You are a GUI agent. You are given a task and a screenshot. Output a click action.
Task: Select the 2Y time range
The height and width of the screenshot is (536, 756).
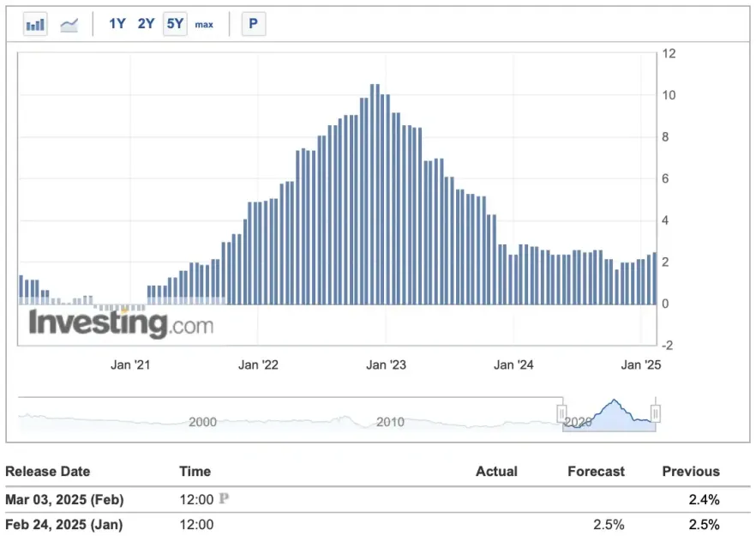coord(146,24)
